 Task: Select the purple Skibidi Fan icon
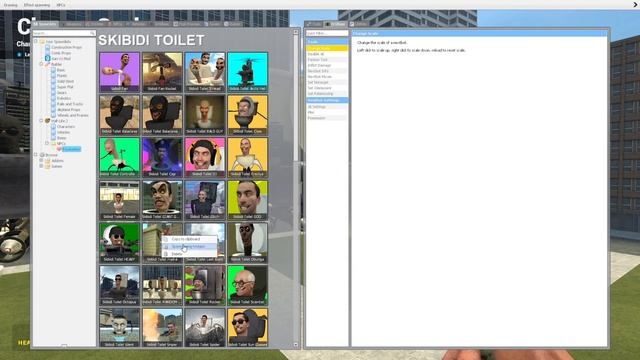pos(120,72)
